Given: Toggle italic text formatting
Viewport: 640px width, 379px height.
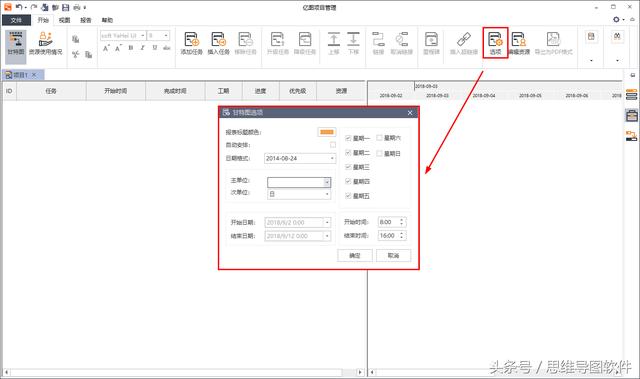Looking at the screenshot, I should point(142,48).
